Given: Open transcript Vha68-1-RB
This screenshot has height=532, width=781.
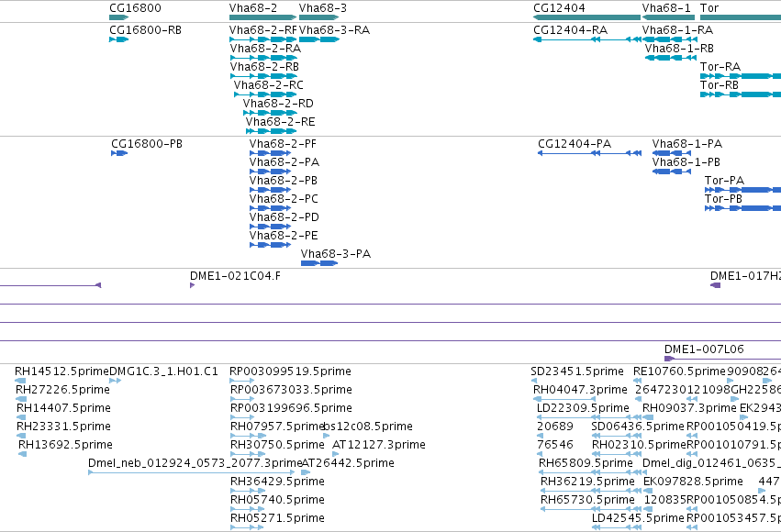Looking at the screenshot, I should pos(679,49).
